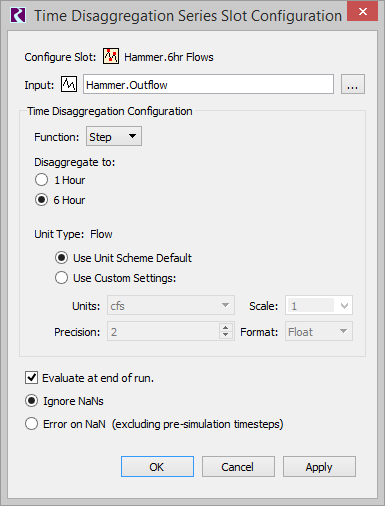385x506 pixels.
Task: Select the Ignore NaNs radio button
Action: point(31,401)
